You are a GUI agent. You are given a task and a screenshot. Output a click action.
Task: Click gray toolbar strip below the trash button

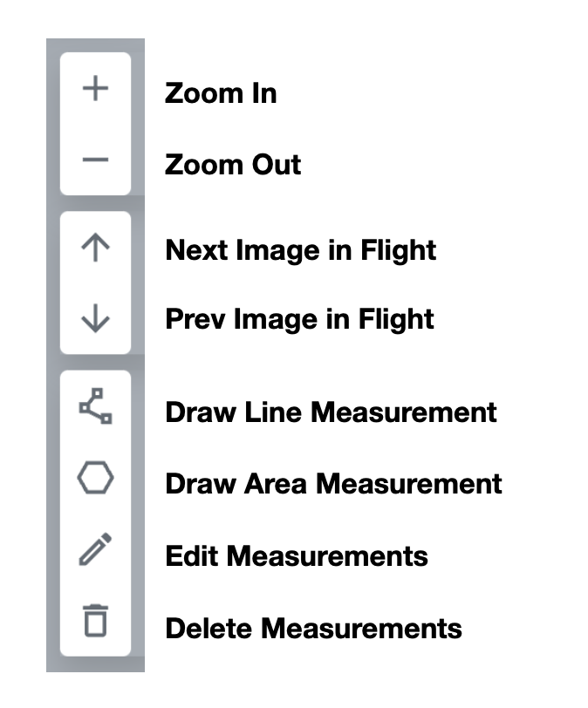95,664
